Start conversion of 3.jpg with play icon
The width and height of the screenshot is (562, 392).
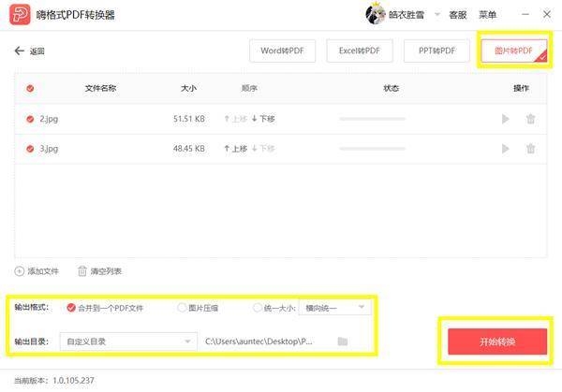click(x=506, y=149)
